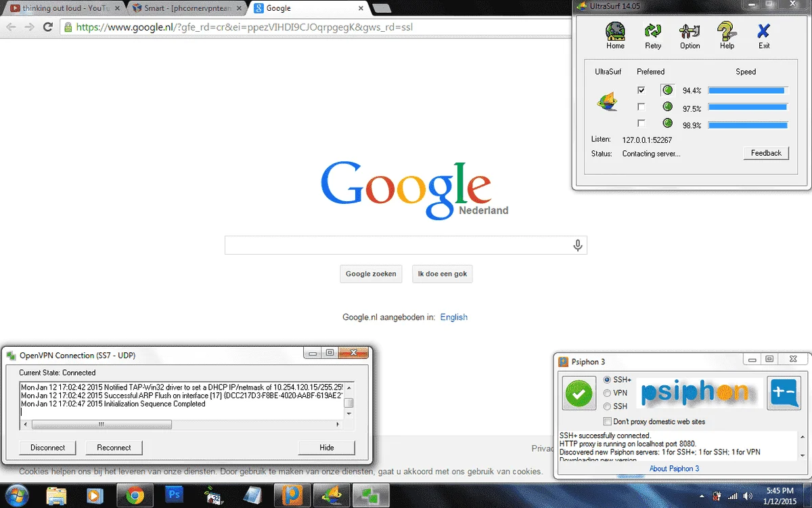Click the Google Nederland logo
The width and height of the screenshot is (812, 508).
click(x=415, y=189)
